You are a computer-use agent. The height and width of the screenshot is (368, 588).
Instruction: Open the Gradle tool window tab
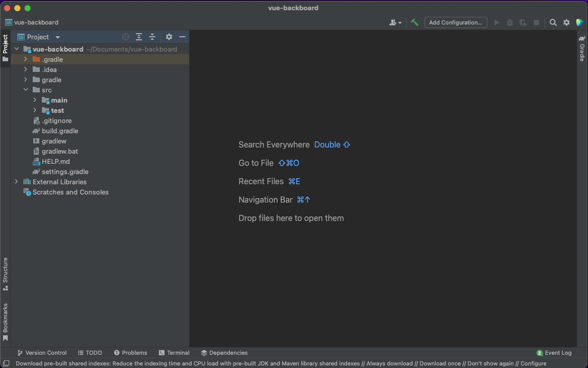tap(582, 48)
